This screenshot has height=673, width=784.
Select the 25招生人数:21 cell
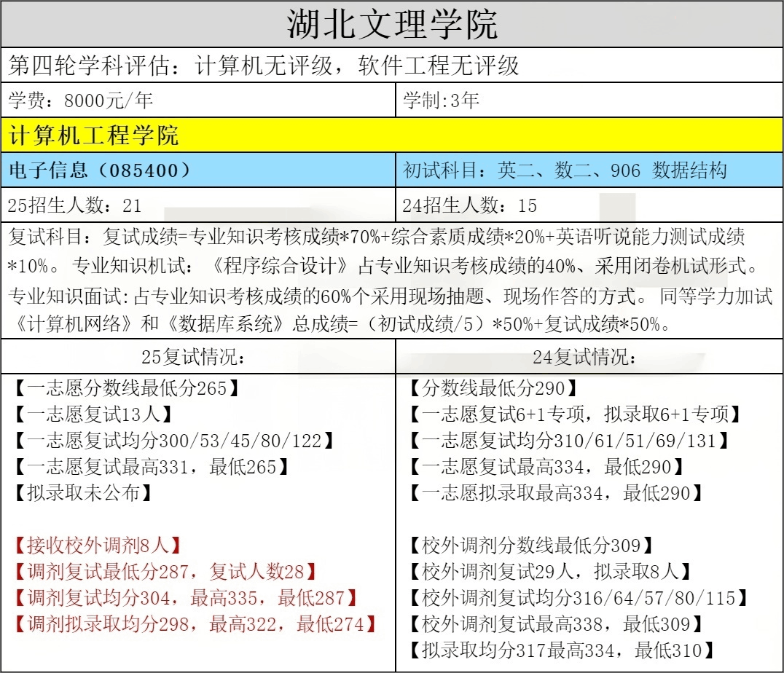(x=75, y=205)
